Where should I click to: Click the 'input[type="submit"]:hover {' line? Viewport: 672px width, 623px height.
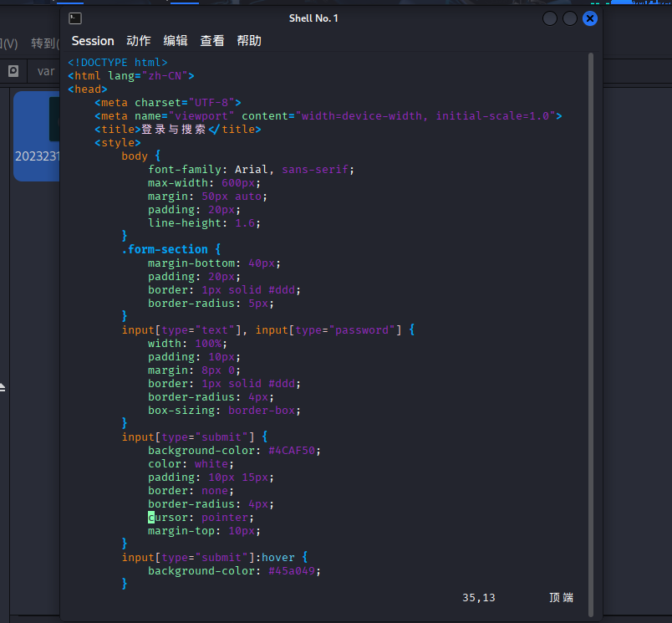tap(214, 558)
